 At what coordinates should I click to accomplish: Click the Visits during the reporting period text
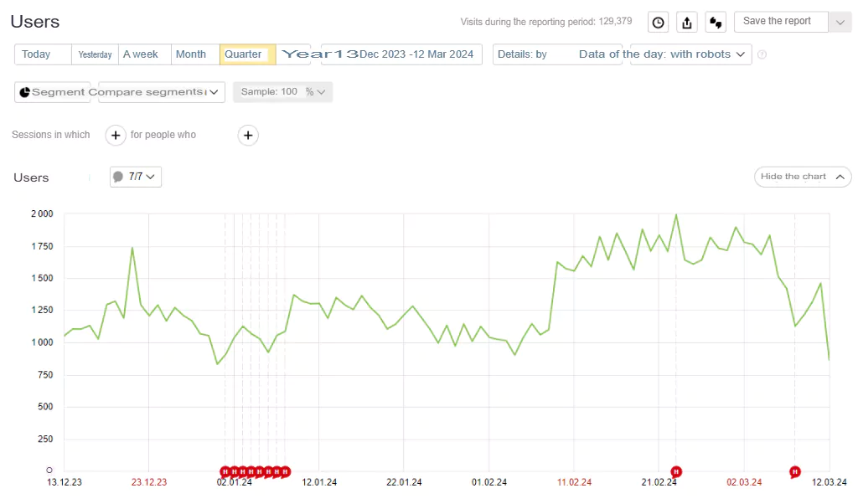click(x=545, y=21)
